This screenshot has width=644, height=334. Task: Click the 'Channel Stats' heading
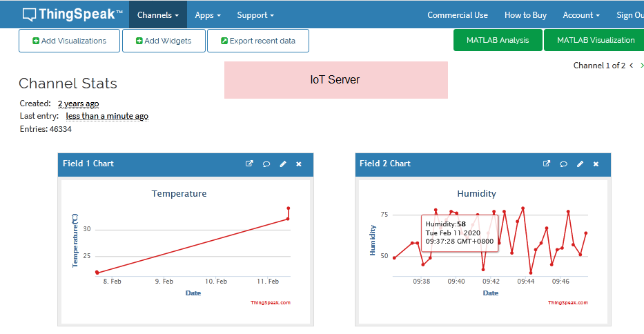pyautogui.click(x=68, y=83)
